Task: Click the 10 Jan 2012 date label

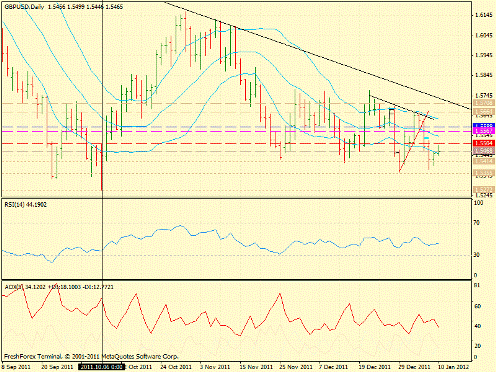Action: tap(453, 367)
